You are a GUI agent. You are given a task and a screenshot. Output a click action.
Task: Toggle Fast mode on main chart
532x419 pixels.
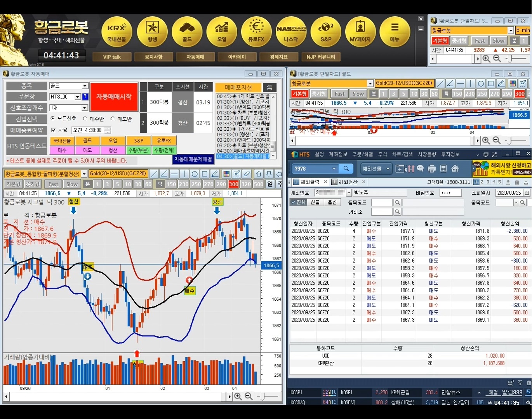coord(53,184)
